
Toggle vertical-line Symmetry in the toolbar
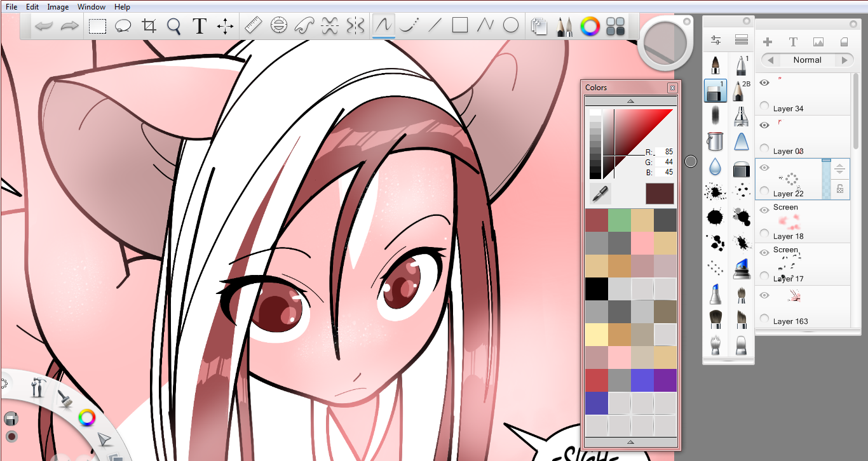(x=355, y=26)
